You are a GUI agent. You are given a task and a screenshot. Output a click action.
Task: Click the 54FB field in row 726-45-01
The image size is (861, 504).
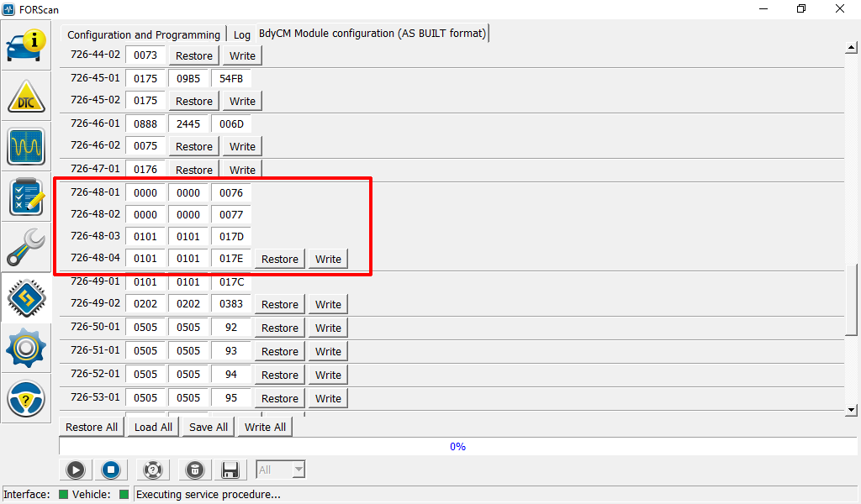coord(231,79)
